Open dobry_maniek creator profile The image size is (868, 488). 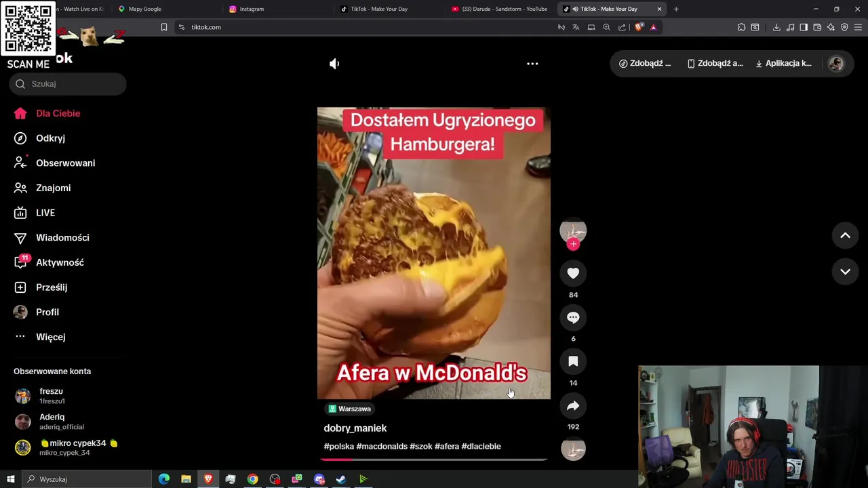point(355,428)
